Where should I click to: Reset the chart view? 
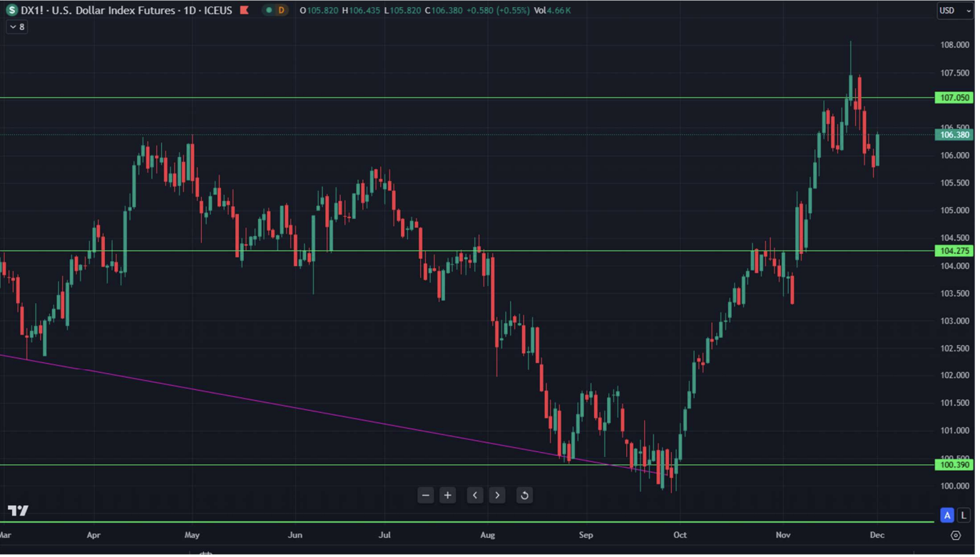click(524, 496)
